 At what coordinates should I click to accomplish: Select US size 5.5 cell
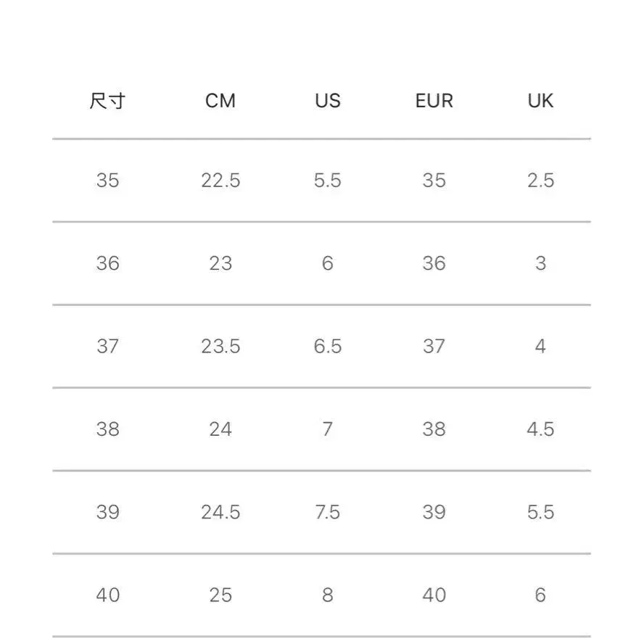[x=327, y=181]
